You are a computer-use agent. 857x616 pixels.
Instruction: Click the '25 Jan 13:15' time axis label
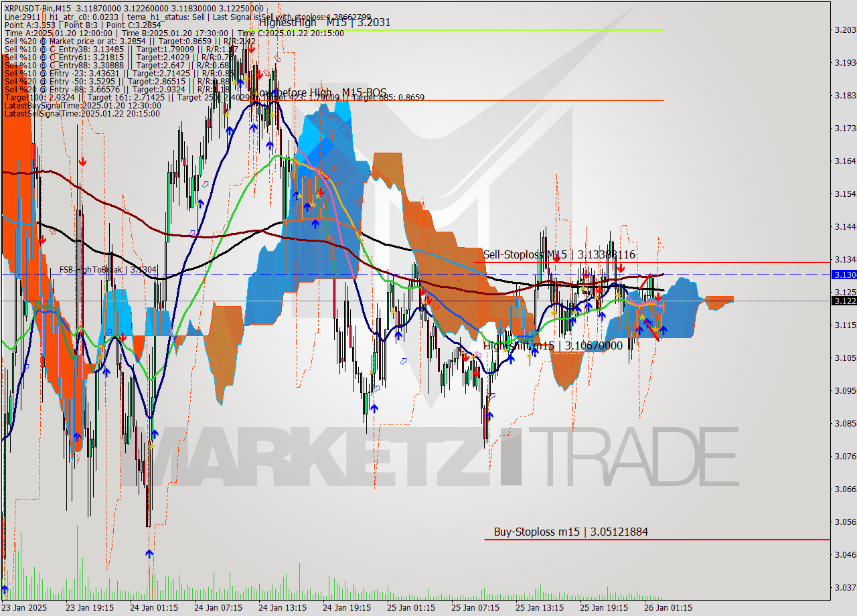coord(540,608)
